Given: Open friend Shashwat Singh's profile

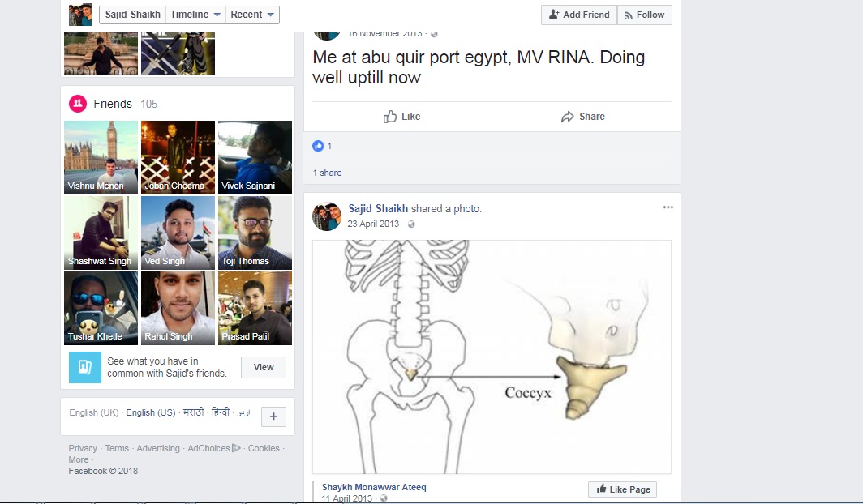Looking at the screenshot, I should point(101,233).
